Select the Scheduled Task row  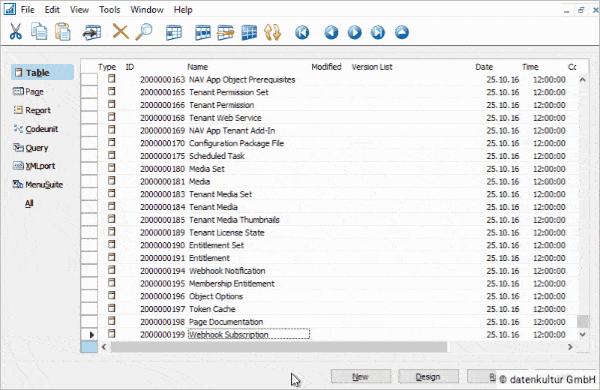(x=329, y=156)
